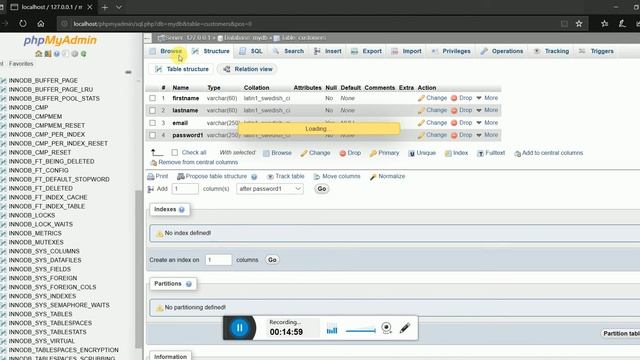640x360 pixels.
Task: Click the phpMyAdmin logo
Action: tap(60, 40)
